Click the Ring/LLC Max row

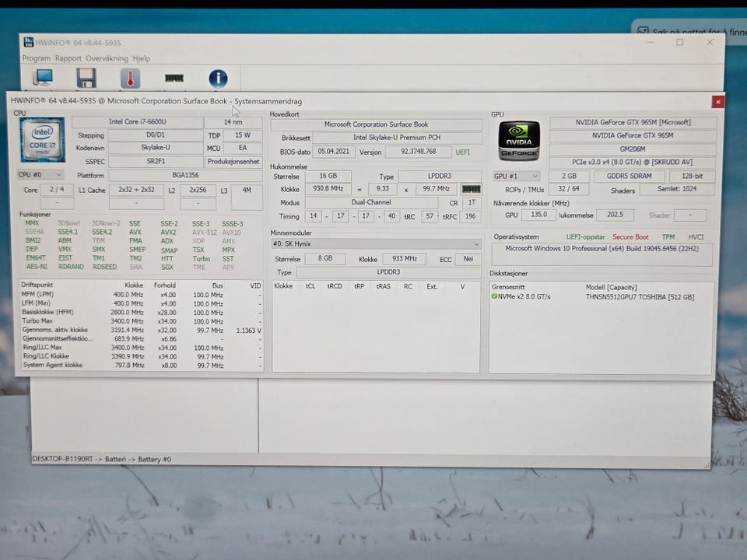pos(141,347)
